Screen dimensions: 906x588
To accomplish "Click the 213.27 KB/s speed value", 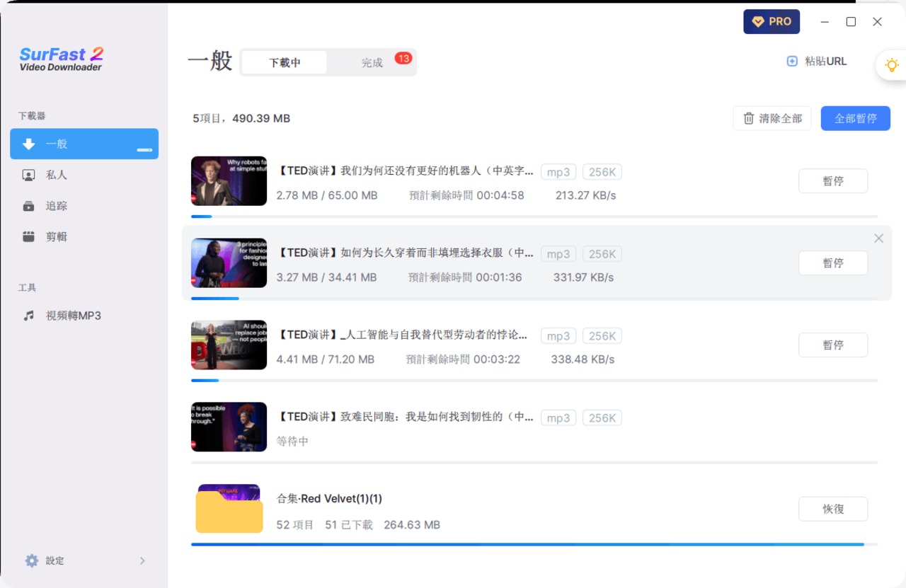I will (x=586, y=195).
